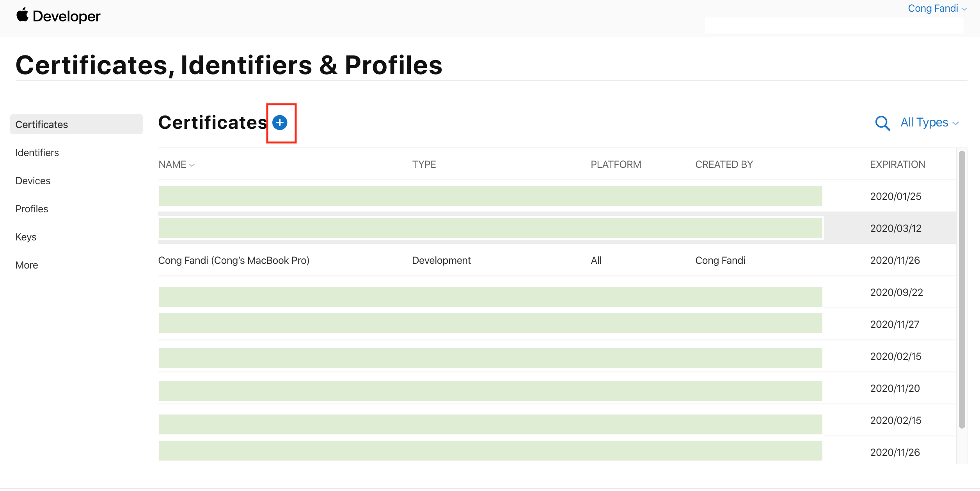Click the blue plus add certificate icon
The width and height of the screenshot is (980, 491).
pos(279,123)
